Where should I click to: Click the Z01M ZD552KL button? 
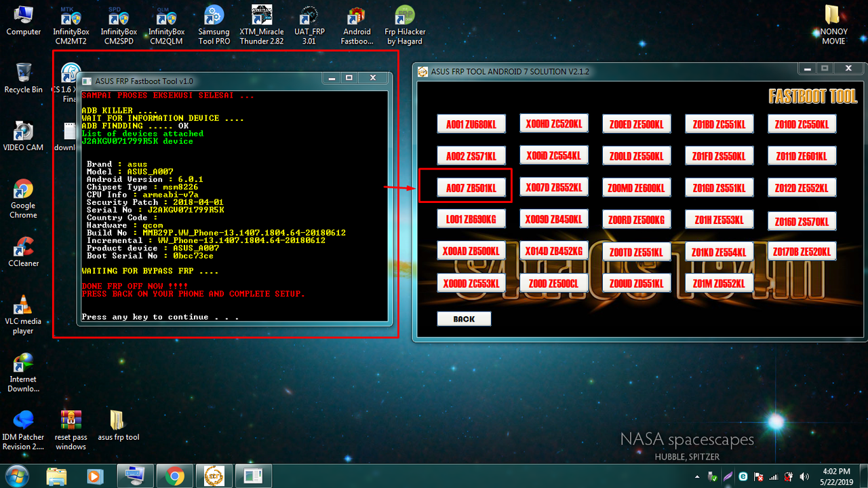(x=719, y=283)
